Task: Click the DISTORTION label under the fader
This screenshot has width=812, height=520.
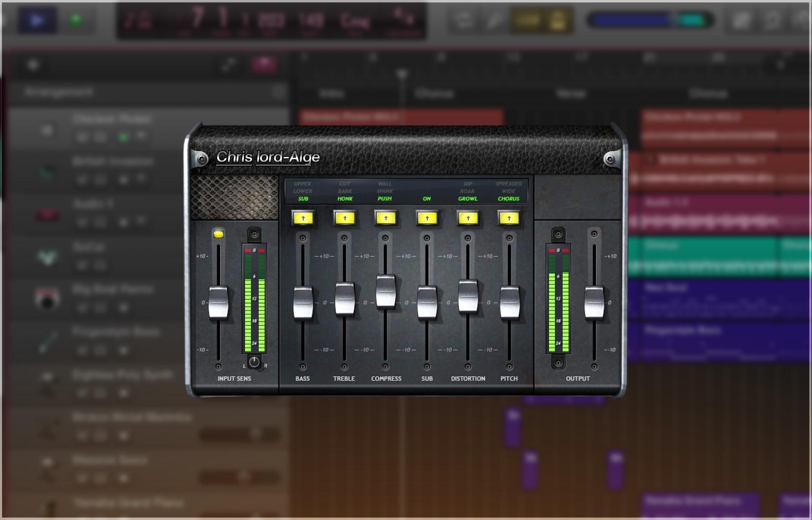Action: pos(468,378)
